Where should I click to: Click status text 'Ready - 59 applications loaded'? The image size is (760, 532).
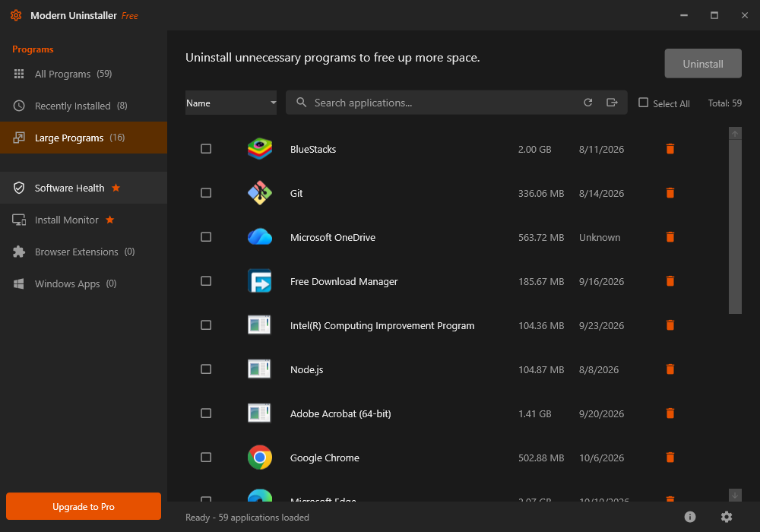point(247,518)
